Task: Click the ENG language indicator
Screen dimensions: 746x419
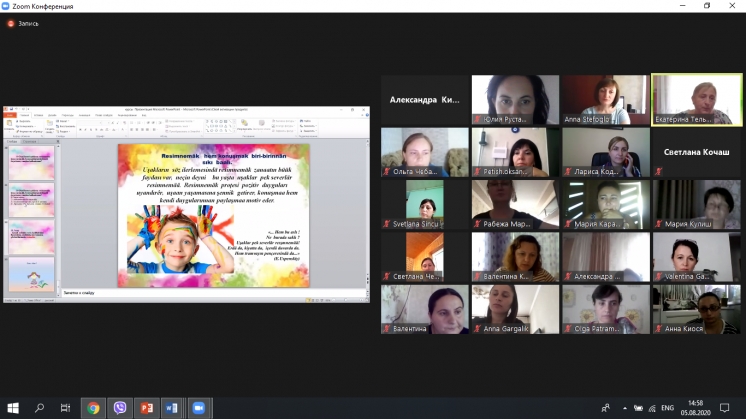Action: click(x=666, y=407)
